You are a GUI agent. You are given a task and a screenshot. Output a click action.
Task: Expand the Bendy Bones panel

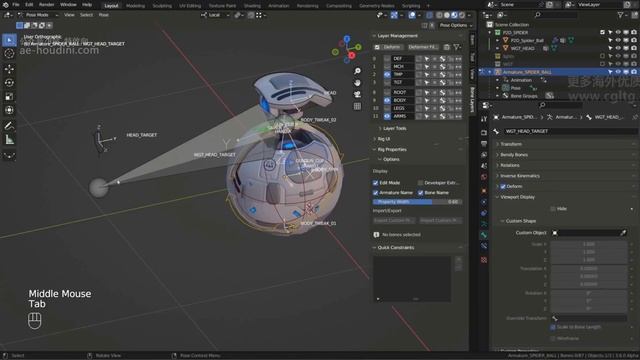point(498,155)
